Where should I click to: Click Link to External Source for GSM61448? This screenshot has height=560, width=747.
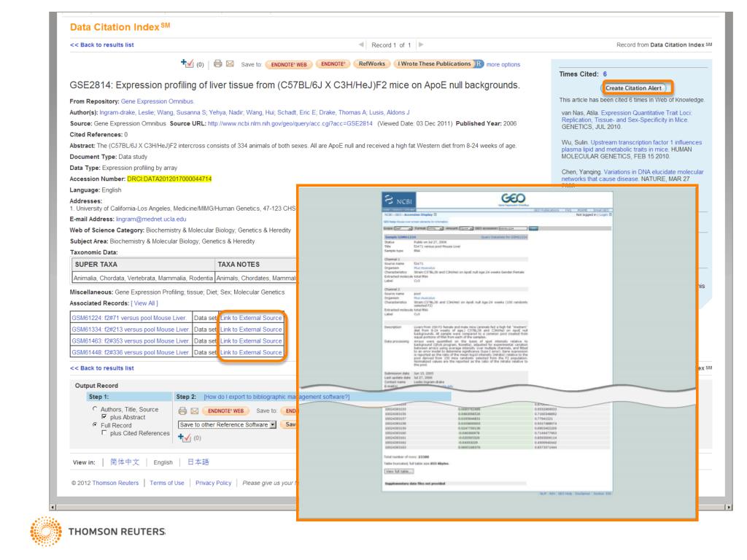(251, 352)
